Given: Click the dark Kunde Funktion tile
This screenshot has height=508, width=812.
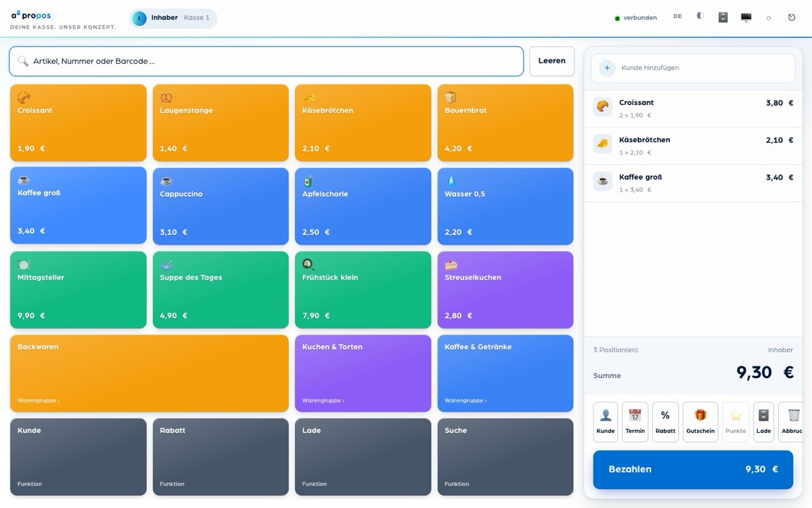Looking at the screenshot, I should point(78,457).
